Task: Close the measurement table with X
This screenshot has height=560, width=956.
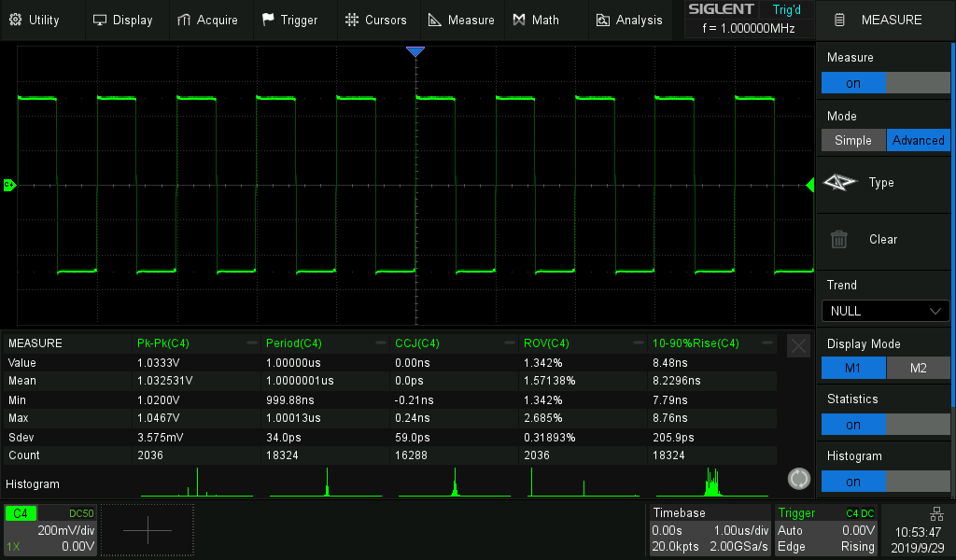Action: (798, 346)
